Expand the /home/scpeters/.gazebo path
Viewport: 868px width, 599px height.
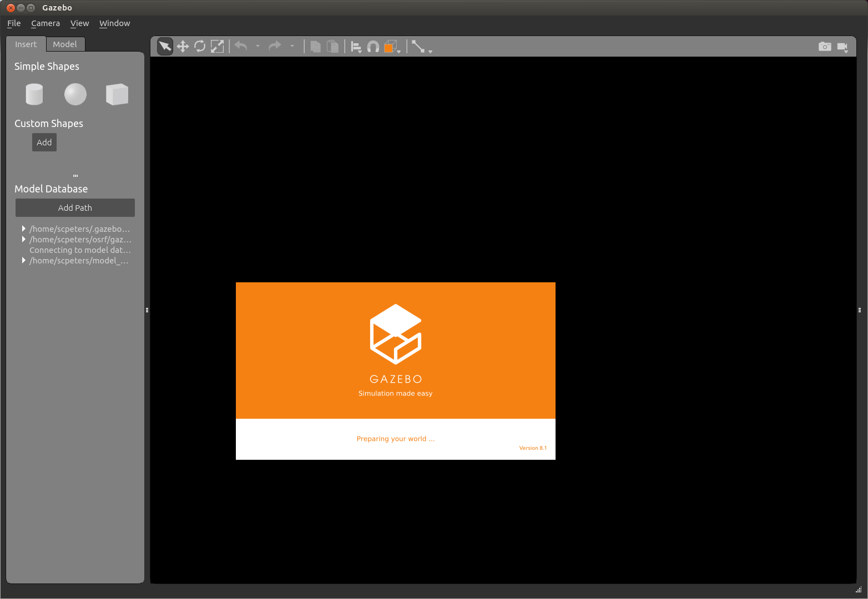coord(23,229)
